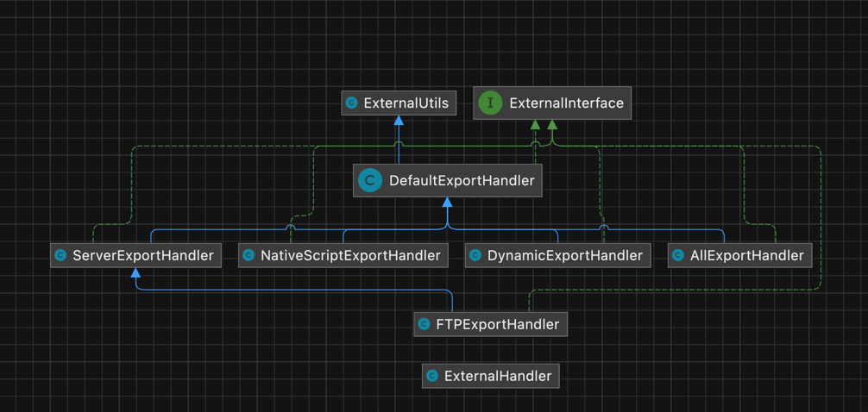The width and height of the screenshot is (868, 412).
Task: Select the ServerExportHandler class label
Action: coord(142,255)
